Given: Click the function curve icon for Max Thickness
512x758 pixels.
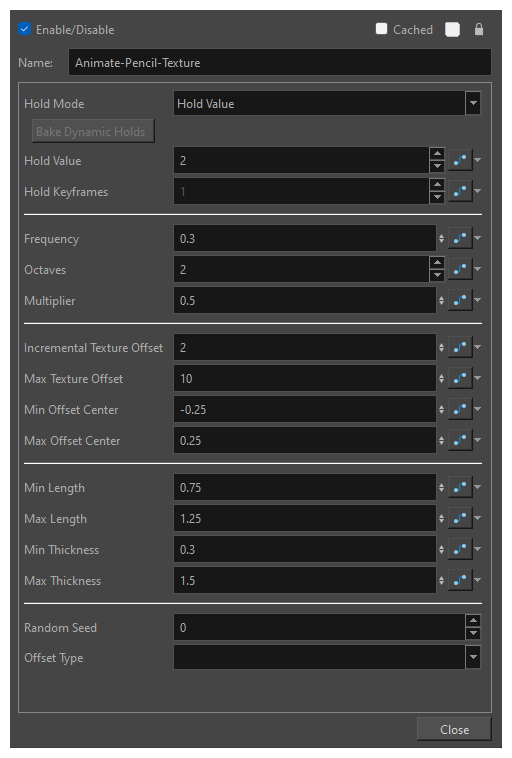Looking at the screenshot, I should tap(460, 581).
